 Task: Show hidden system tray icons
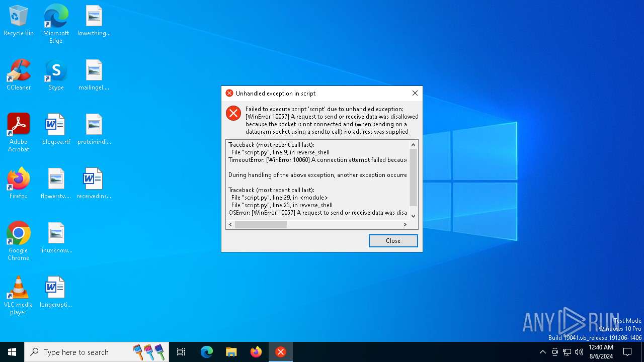tap(542, 352)
